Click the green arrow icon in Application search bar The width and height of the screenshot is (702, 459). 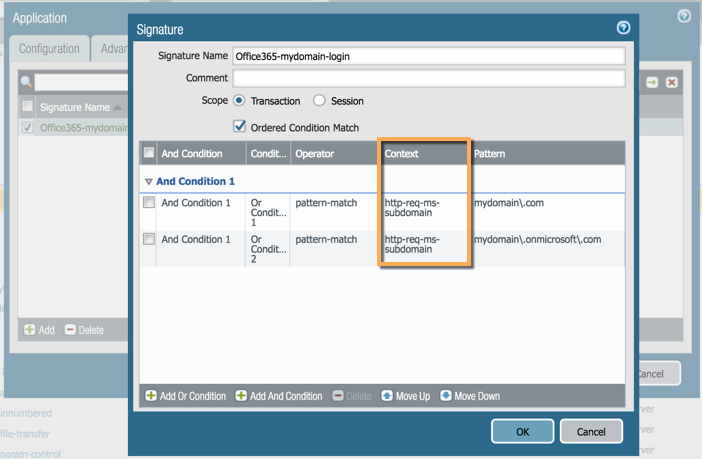click(652, 82)
